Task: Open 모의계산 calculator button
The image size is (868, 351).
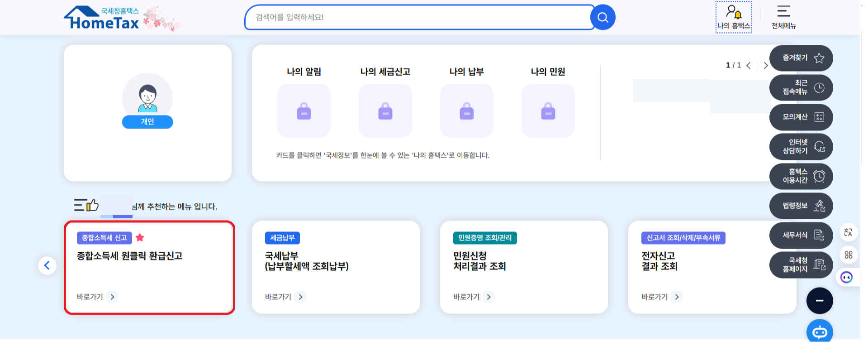Action: (x=801, y=117)
